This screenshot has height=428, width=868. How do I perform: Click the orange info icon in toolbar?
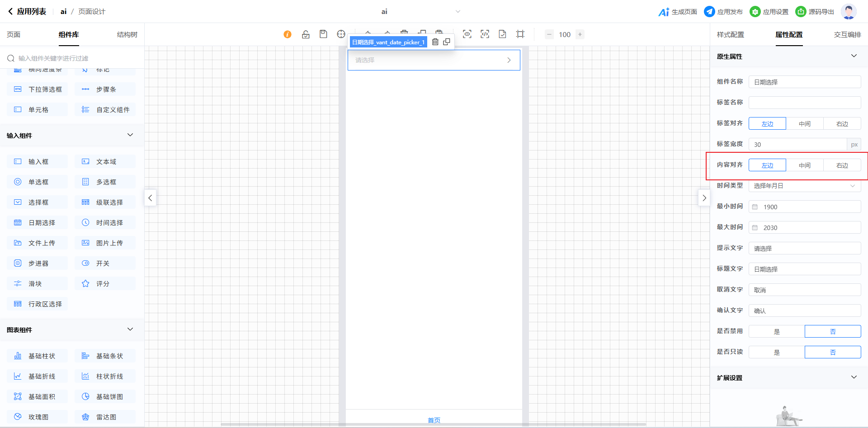288,34
